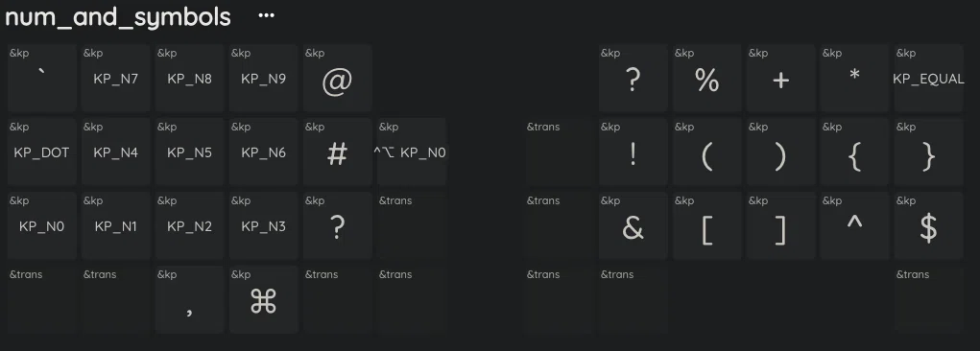Pick the opening curly brace key
Viewport: 980px width, 351px height.
coord(854,152)
